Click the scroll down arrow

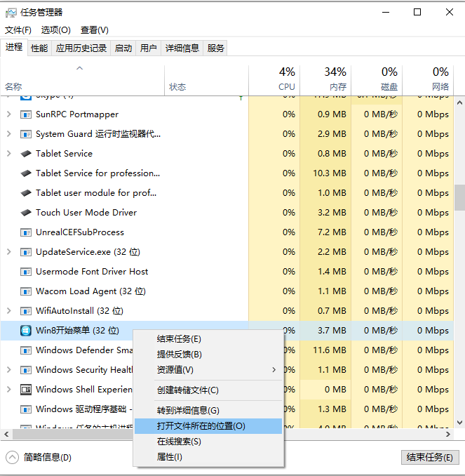pos(459,423)
